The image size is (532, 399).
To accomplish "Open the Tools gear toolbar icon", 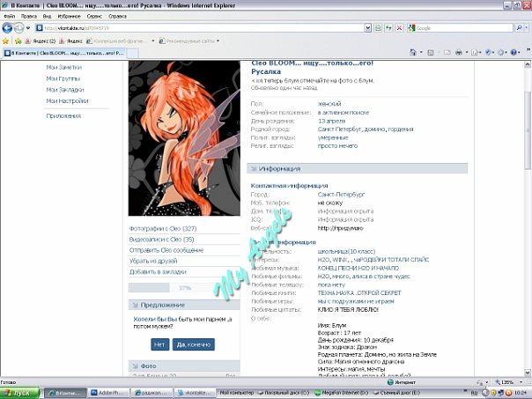I will pos(501,53).
